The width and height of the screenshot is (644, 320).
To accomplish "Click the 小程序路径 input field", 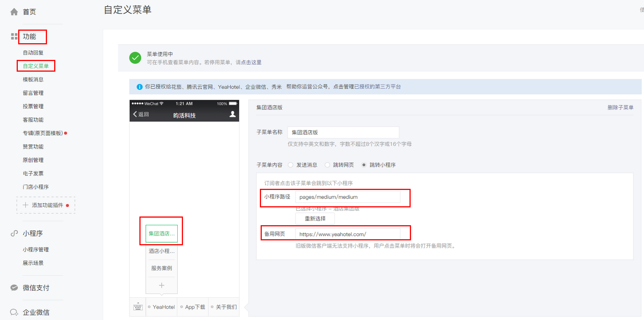I will [x=348, y=197].
